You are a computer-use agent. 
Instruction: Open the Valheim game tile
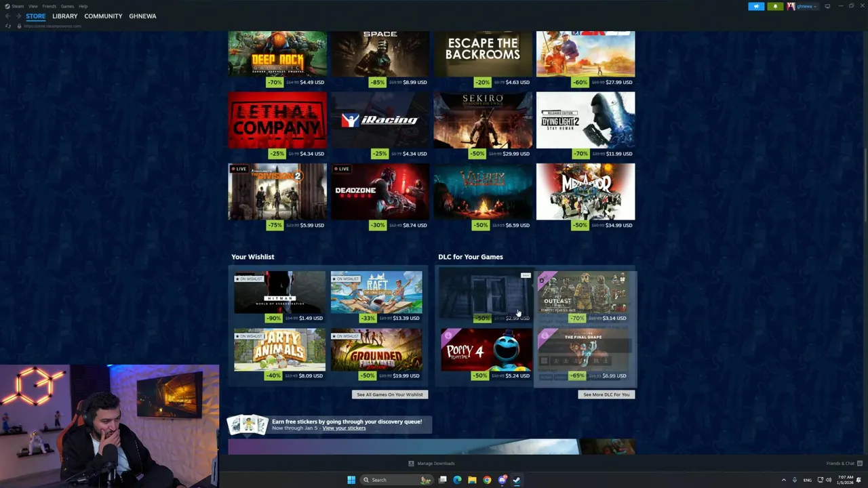pos(483,192)
